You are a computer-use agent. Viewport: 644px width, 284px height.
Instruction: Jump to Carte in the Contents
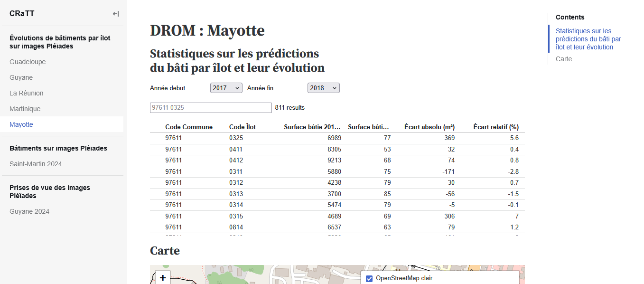[564, 59]
